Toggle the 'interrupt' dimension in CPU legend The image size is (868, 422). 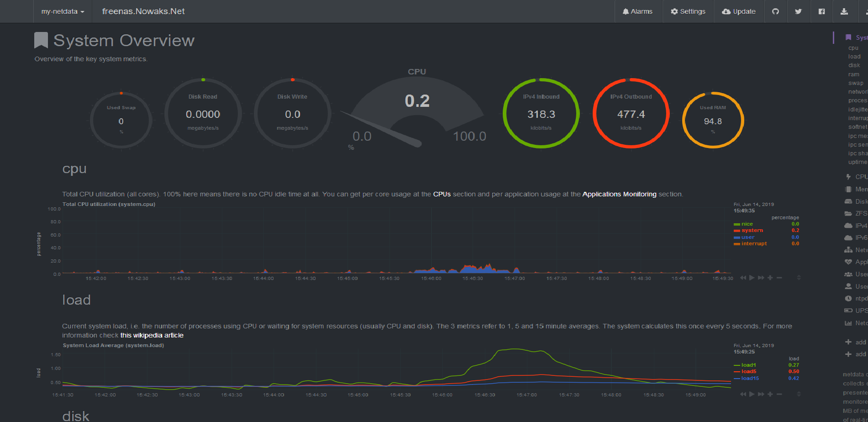point(753,244)
